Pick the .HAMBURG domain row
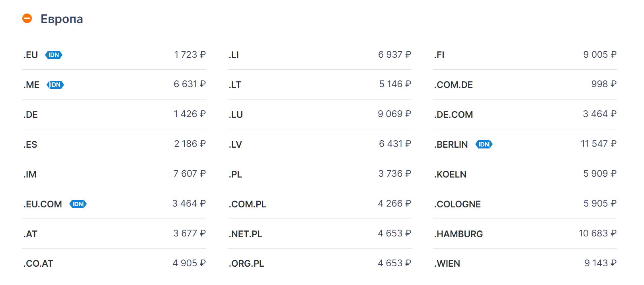This screenshot has width=644, height=285. [x=525, y=234]
